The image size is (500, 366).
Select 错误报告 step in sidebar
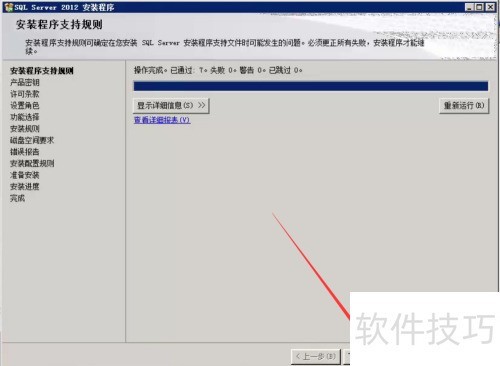click(25, 152)
